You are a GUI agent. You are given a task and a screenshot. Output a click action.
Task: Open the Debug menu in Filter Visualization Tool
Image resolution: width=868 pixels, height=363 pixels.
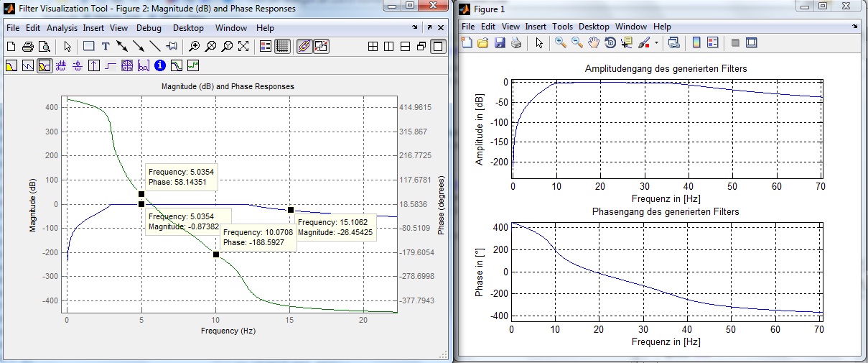pyautogui.click(x=149, y=28)
